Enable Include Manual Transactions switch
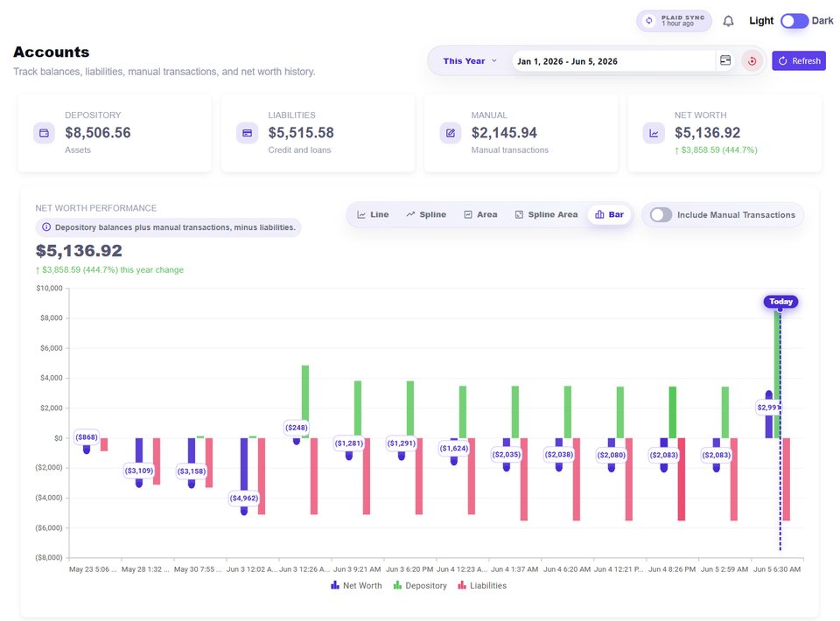Viewport: 840px width, 621px height. tap(661, 214)
